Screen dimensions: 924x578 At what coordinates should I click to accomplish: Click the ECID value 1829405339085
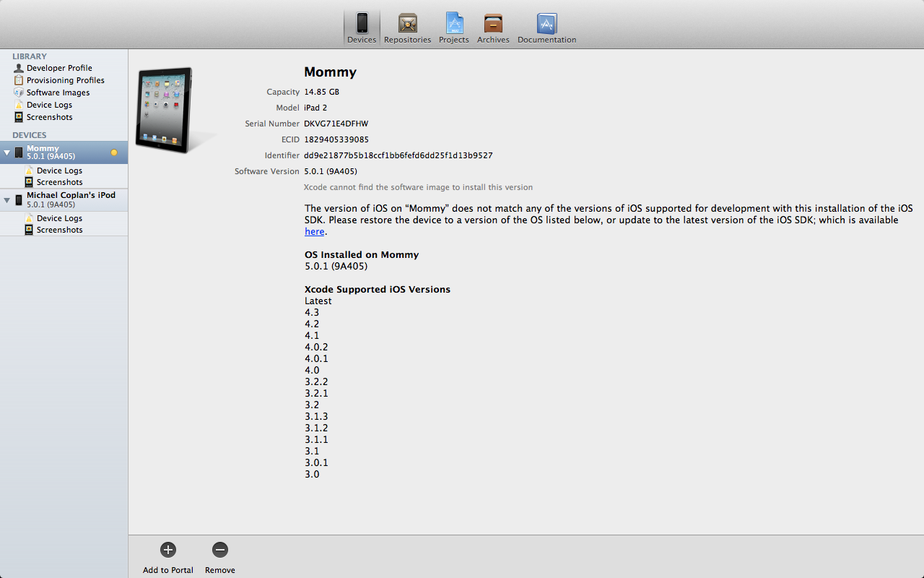click(336, 139)
